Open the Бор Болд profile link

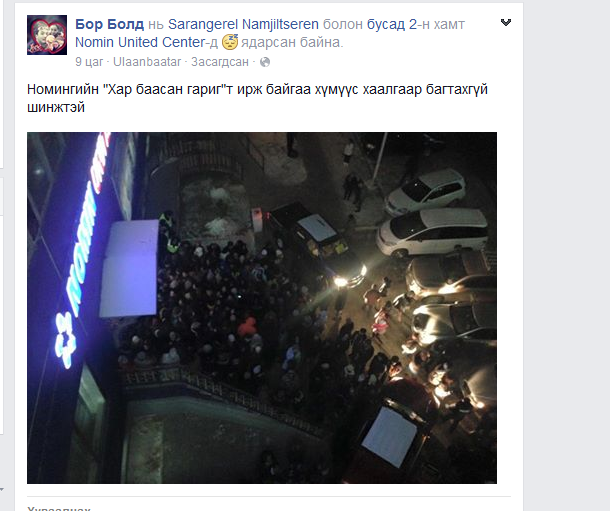(x=109, y=24)
